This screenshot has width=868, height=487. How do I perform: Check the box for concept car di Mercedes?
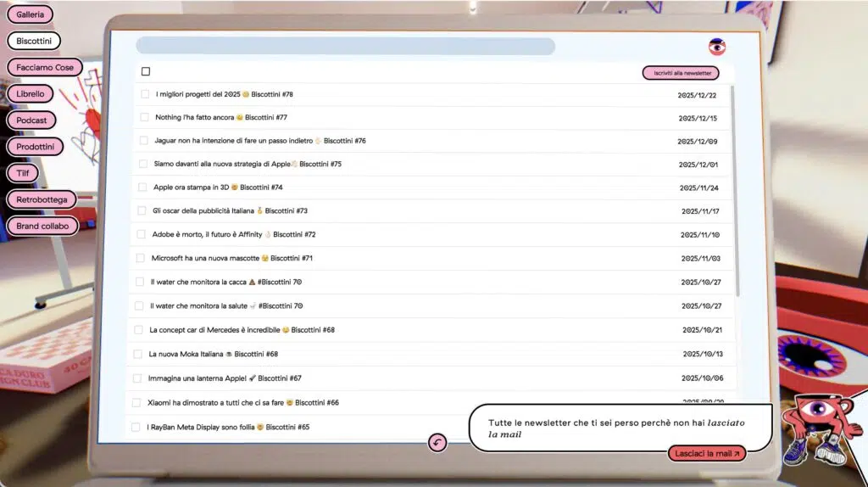(138, 330)
